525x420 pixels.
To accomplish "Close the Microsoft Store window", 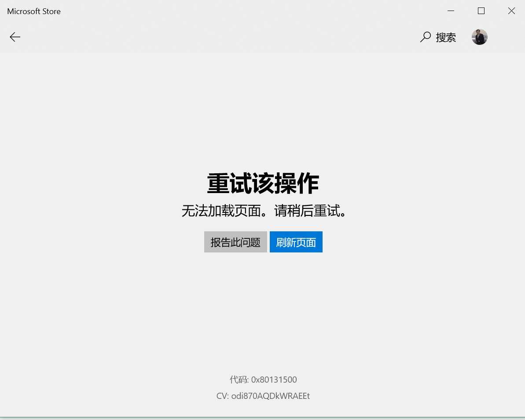I will click(x=511, y=11).
